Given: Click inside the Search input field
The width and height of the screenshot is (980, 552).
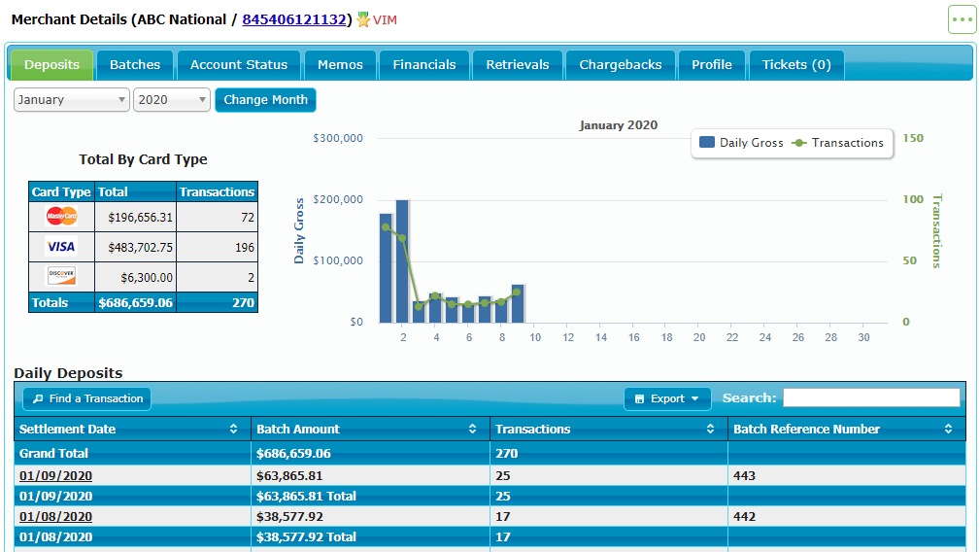Looking at the screenshot, I should click(x=871, y=397).
